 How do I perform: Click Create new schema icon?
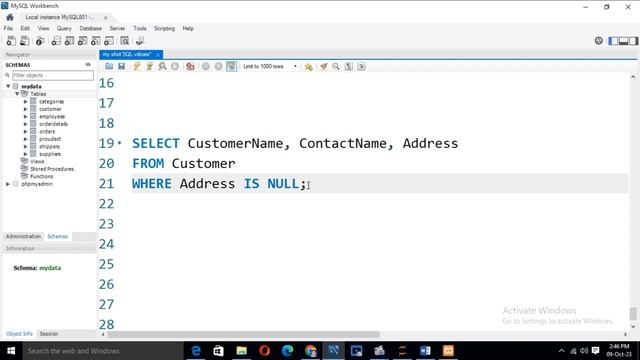click(56, 41)
